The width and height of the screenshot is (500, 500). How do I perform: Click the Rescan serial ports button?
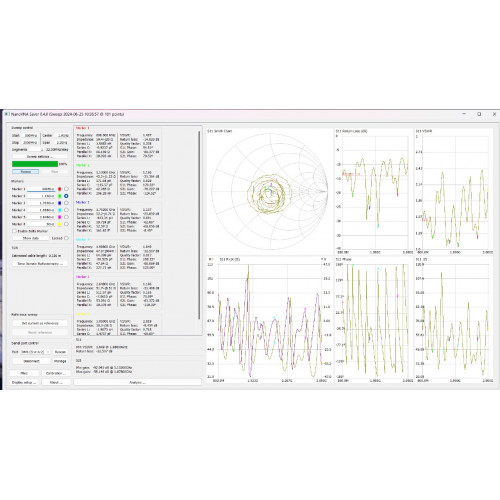click(60, 352)
